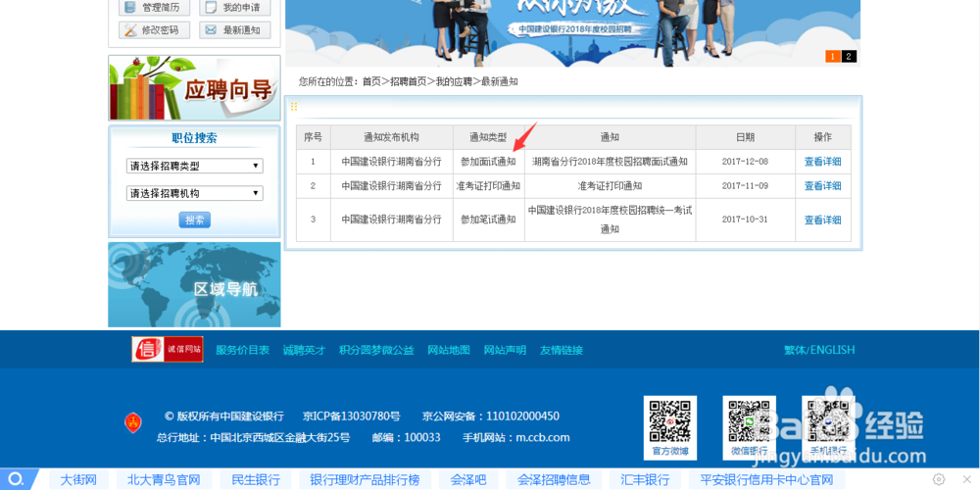Image resolution: width=980 pixels, height=490 pixels.
Task: Select the 湖南省分行2018年度校园招聘面试通知 cell
Action: pyautogui.click(x=610, y=162)
